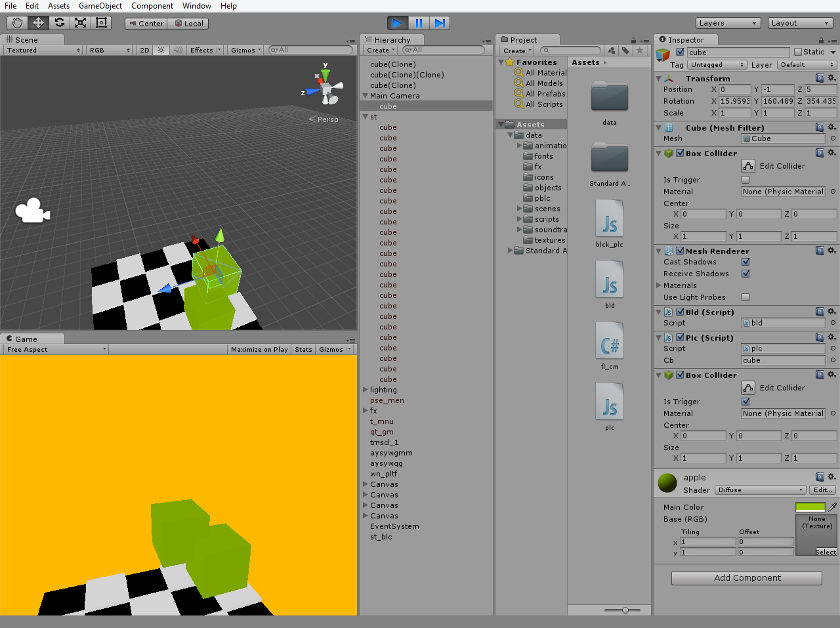
Task: Toggle cube object active checkbox
Action: (680, 52)
